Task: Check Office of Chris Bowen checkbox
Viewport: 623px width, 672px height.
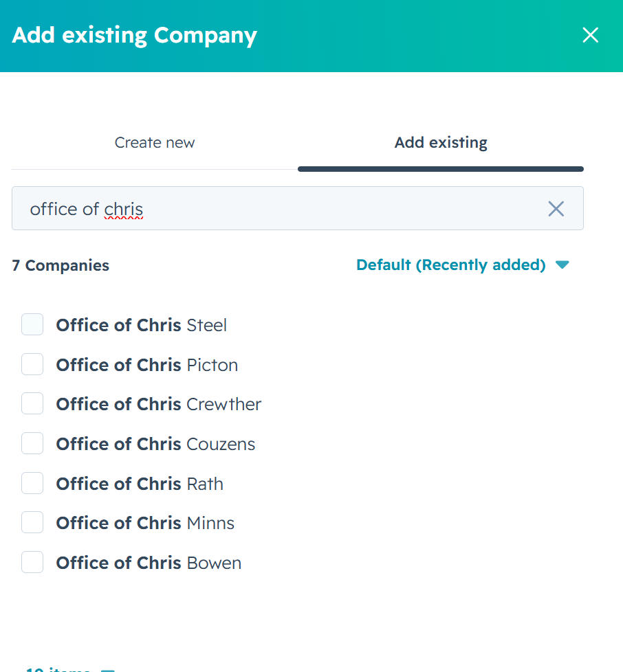Action: [32, 562]
